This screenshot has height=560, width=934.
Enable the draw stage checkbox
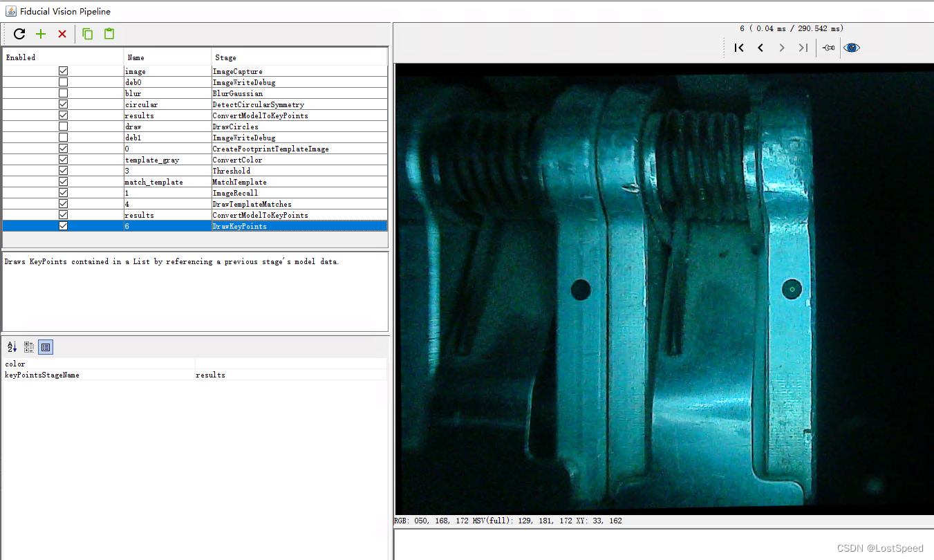[x=64, y=127]
